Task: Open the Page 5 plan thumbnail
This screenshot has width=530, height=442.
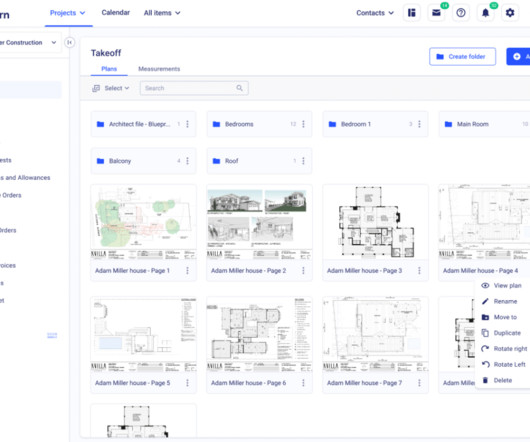Action: tap(143, 334)
